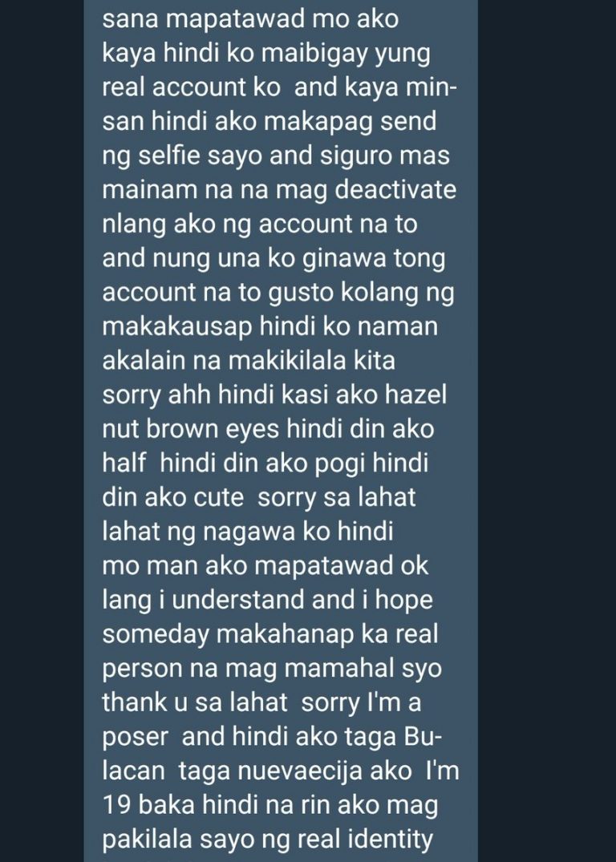
Task: Click the word "someday" in the message
Action: click(x=156, y=634)
